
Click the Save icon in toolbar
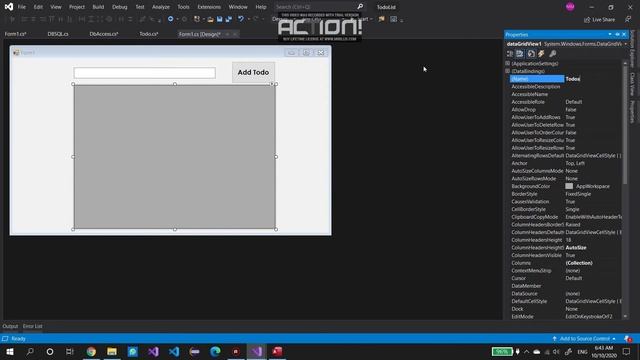(220, 19)
